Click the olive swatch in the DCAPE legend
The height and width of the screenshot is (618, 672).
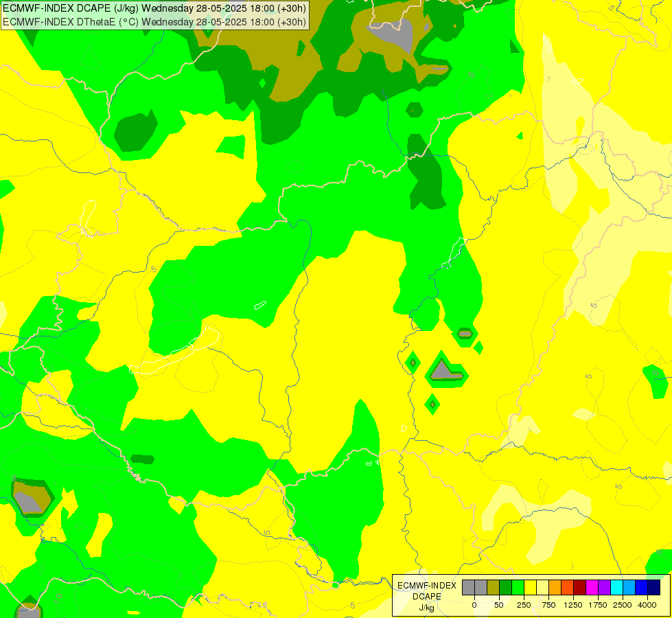[493, 588]
